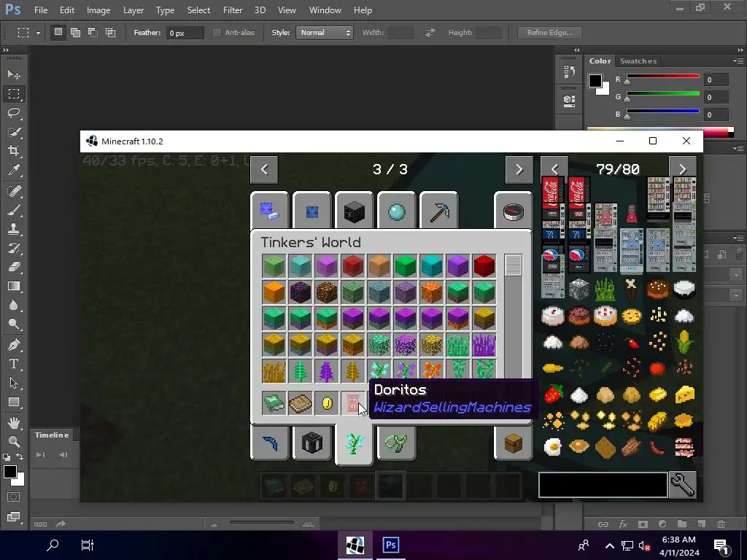Open the Window menu
Screen dimensions: 747x560
click(x=325, y=10)
